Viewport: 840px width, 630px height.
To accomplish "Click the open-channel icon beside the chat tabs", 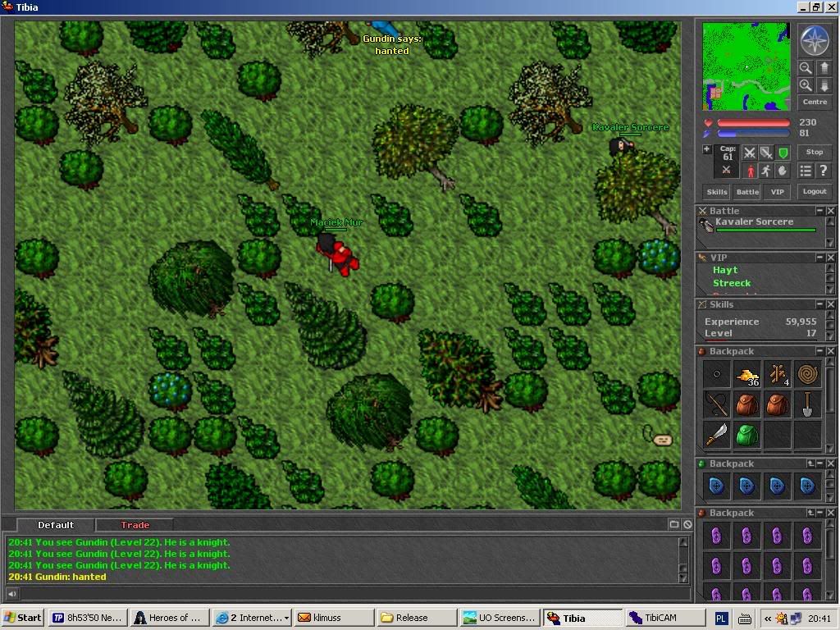I will (x=674, y=524).
